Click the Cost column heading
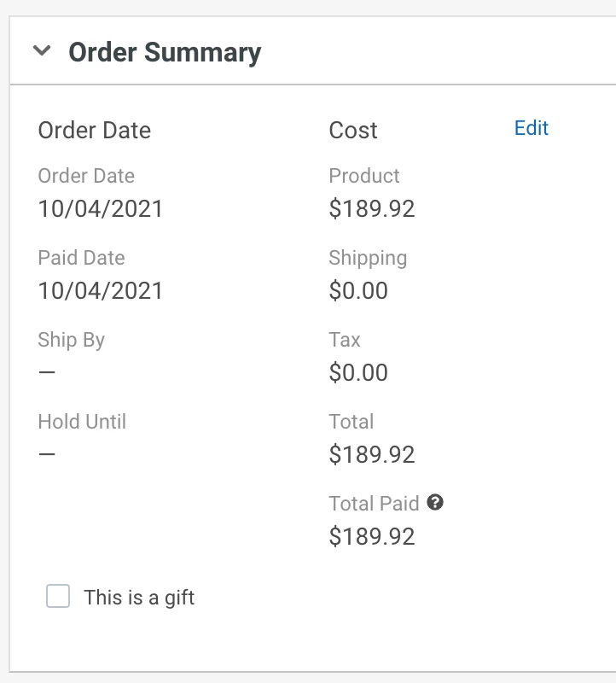This screenshot has width=616, height=683. click(x=353, y=131)
